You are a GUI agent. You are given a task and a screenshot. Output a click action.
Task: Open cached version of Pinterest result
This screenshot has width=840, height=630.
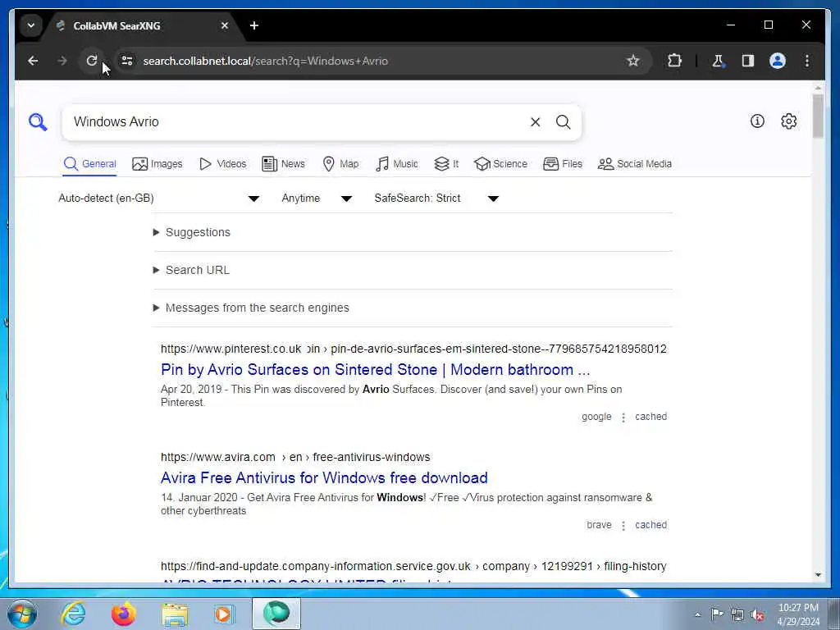651,417
